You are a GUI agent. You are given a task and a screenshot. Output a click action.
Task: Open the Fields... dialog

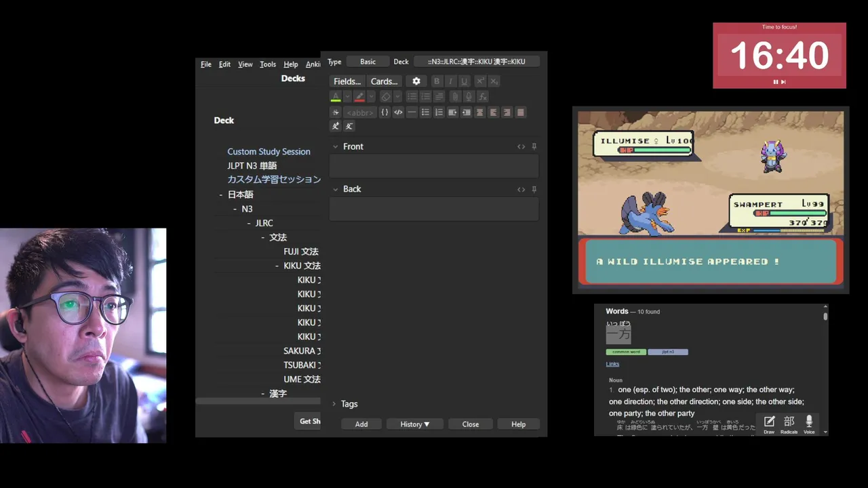point(347,81)
